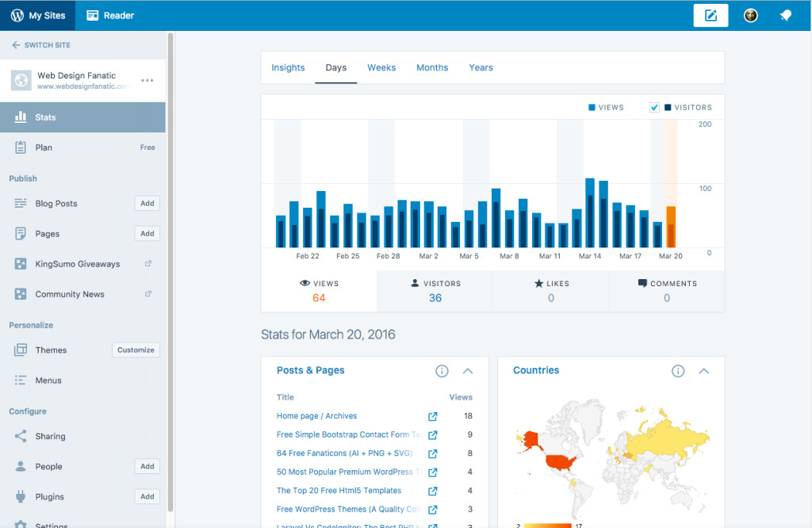Click the United States on the map

(x=559, y=461)
